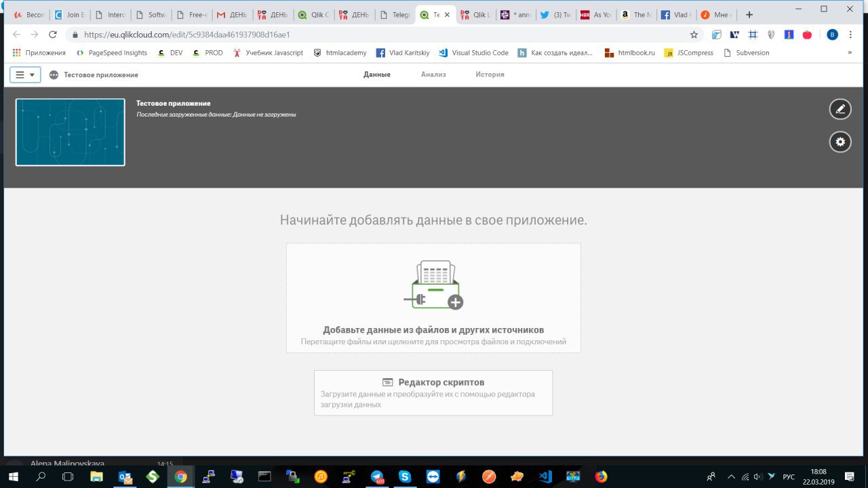Open TeamViewer from the taskbar

(433, 476)
